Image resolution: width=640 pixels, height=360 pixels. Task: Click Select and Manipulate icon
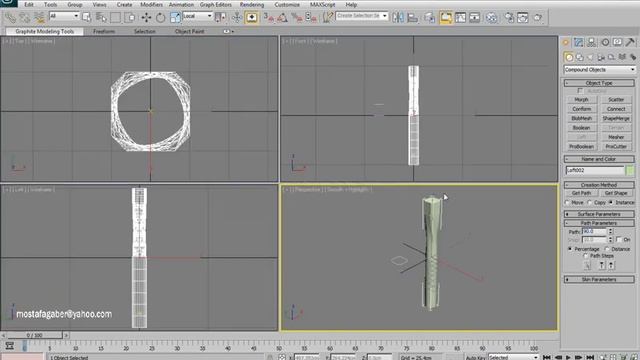(x=237, y=17)
